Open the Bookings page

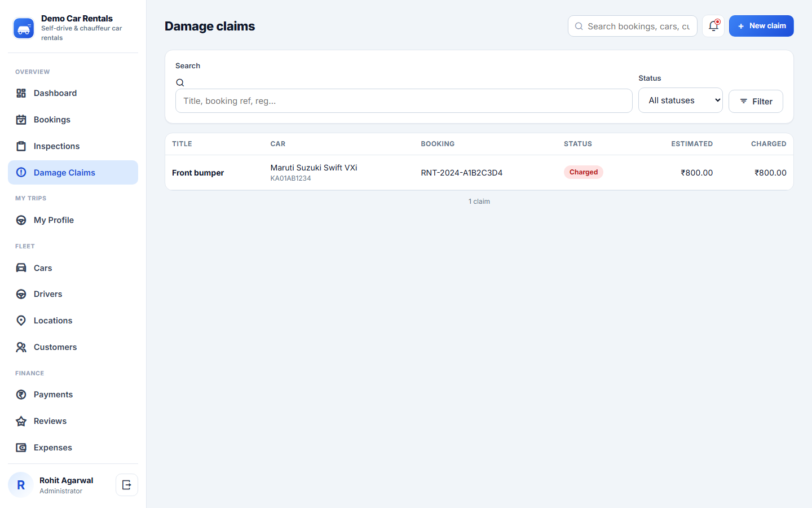(x=73, y=120)
